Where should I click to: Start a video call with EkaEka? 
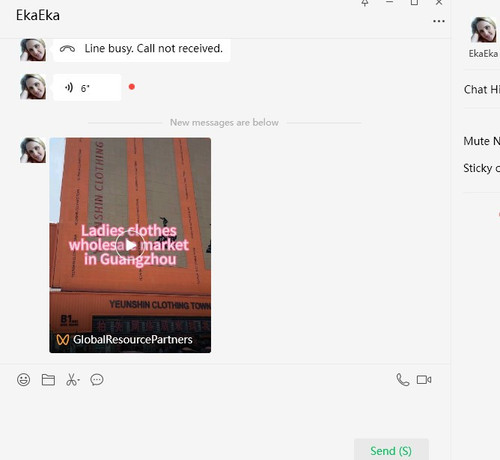point(424,380)
